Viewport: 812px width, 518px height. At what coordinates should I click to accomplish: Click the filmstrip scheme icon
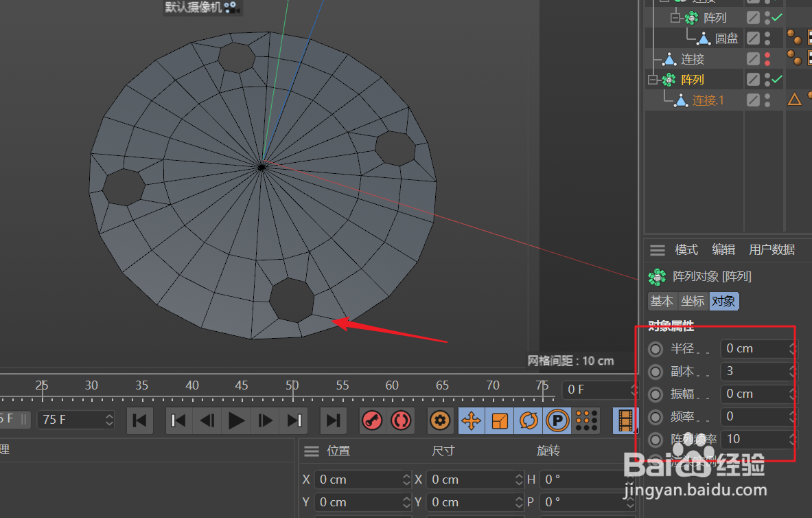coord(625,420)
